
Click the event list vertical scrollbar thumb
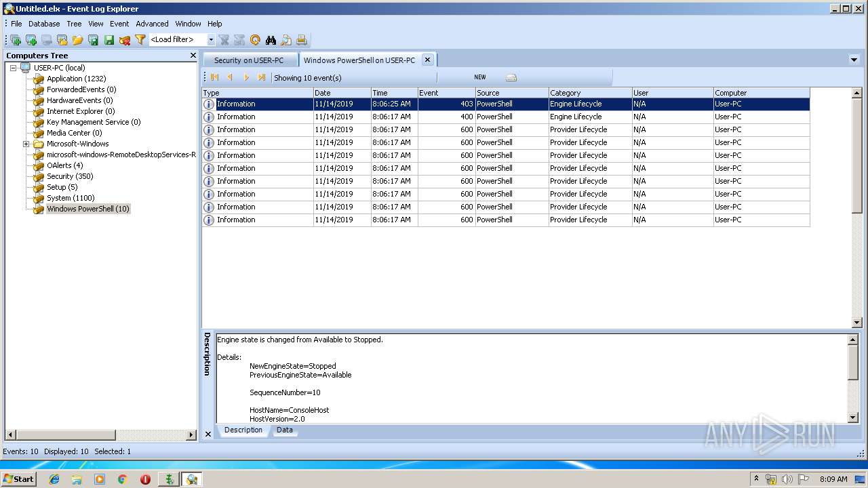856,155
